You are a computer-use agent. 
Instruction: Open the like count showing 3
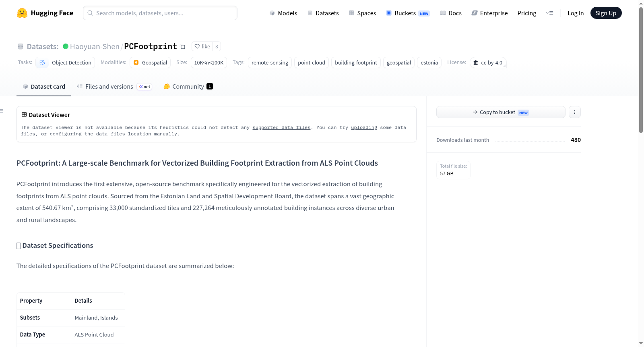tap(217, 46)
